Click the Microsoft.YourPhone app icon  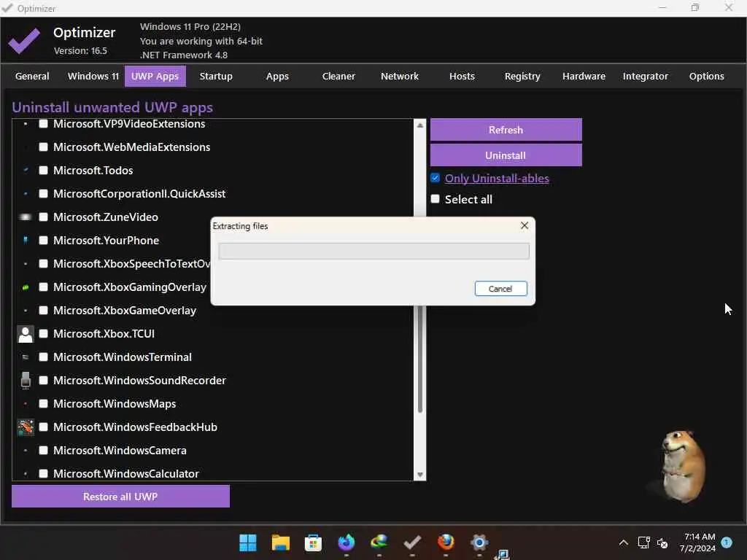26,241
